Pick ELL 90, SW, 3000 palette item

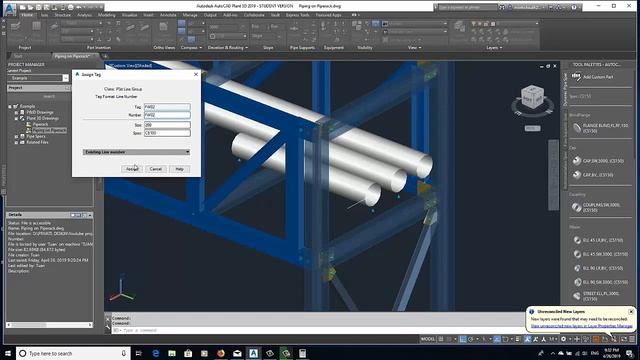pyautogui.click(x=601, y=282)
